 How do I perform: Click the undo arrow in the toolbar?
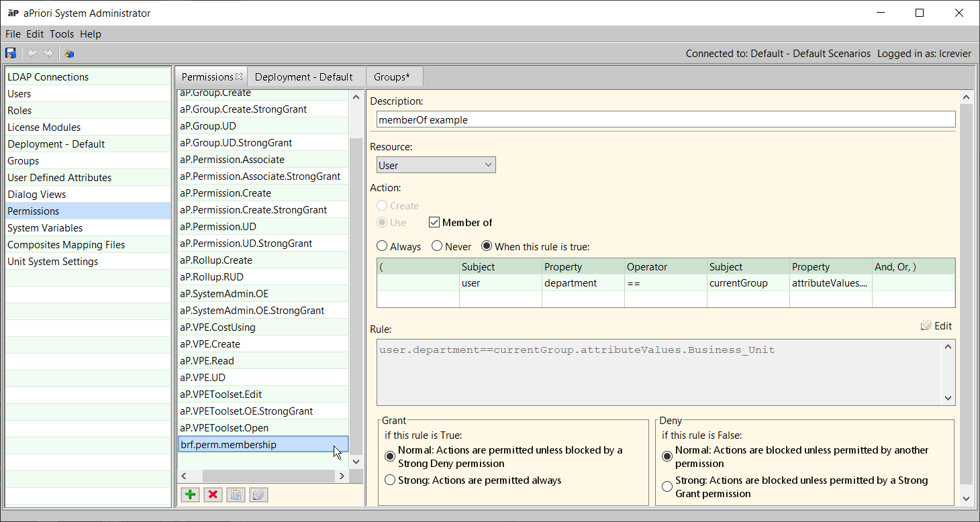click(32, 53)
